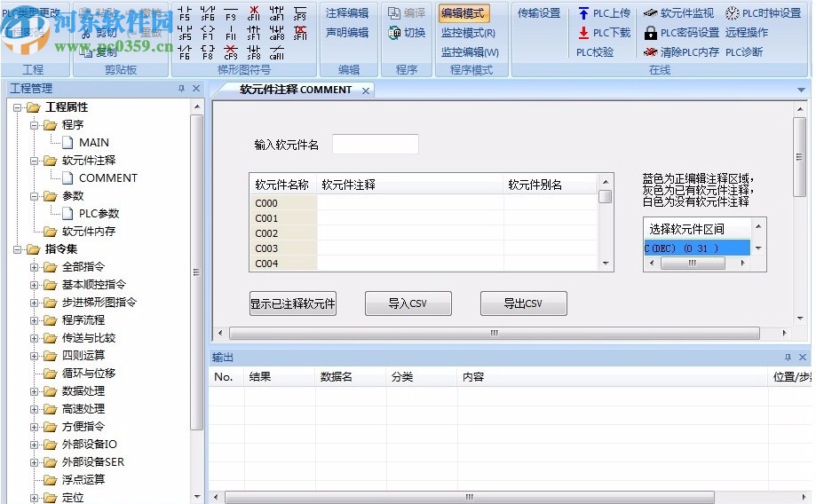Expand the 基本顺控指令 folder
Image resolution: width=816 pixels, height=504 pixels.
(x=34, y=285)
